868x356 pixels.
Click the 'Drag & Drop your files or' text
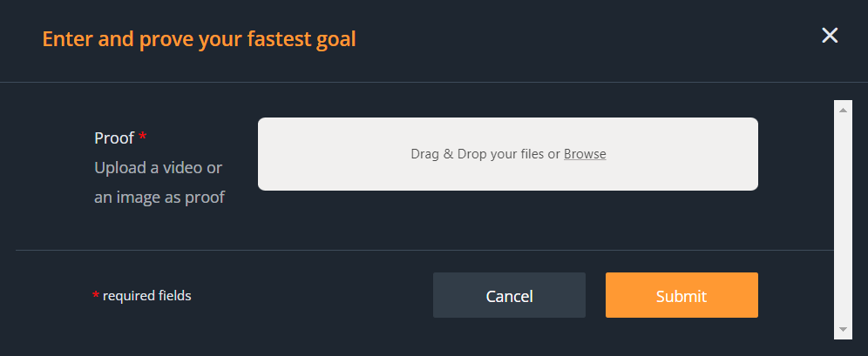(x=485, y=154)
